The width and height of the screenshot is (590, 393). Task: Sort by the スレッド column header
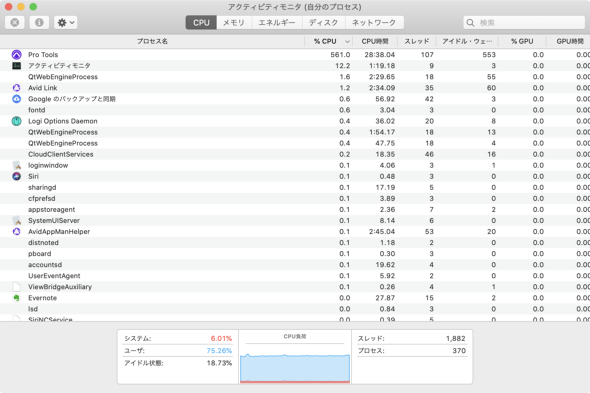click(417, 41)
